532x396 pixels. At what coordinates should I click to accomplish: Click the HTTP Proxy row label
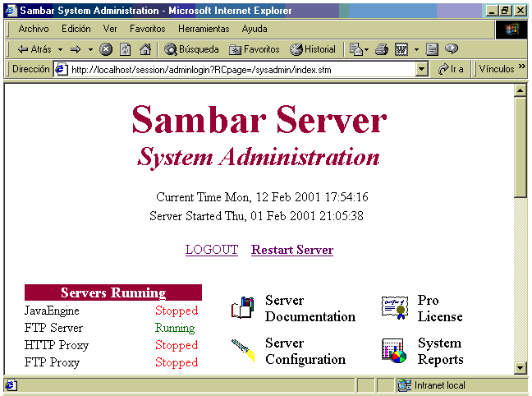point(57,345)
